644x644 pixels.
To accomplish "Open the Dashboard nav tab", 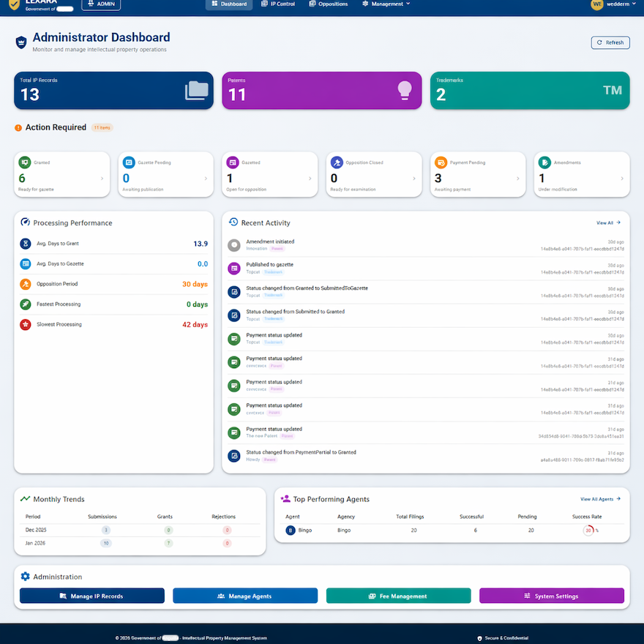I will [229, 4].
